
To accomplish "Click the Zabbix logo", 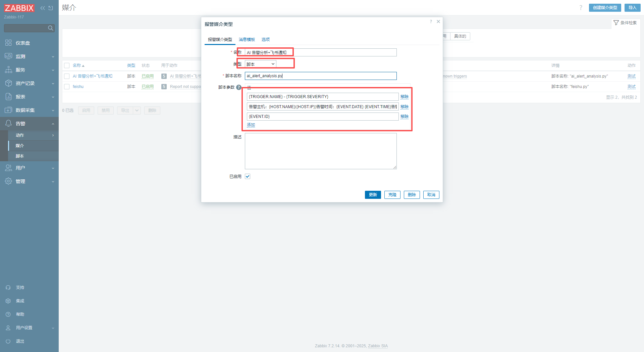I will (19, 8).
